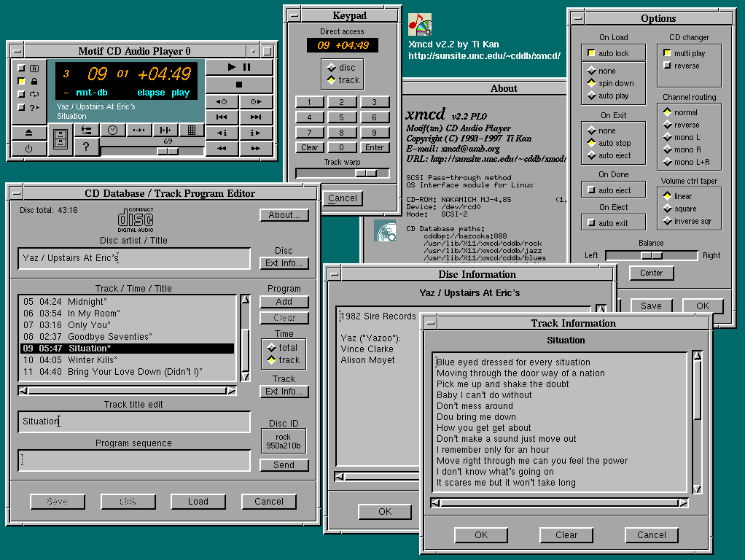Adjust the volume slider showing 69
The width and height of the screenshot is (745, 560).
click(x=168, y=151)
